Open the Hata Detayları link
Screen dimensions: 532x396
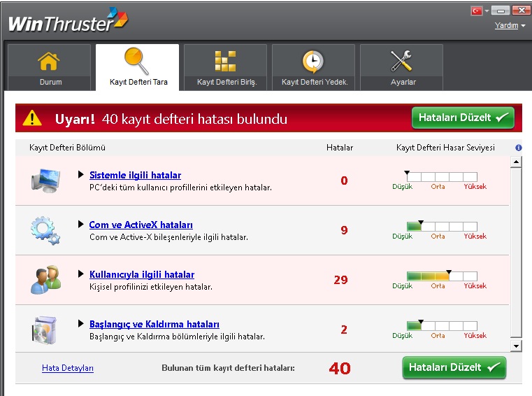pyautogui.click(x=68, y=368)
